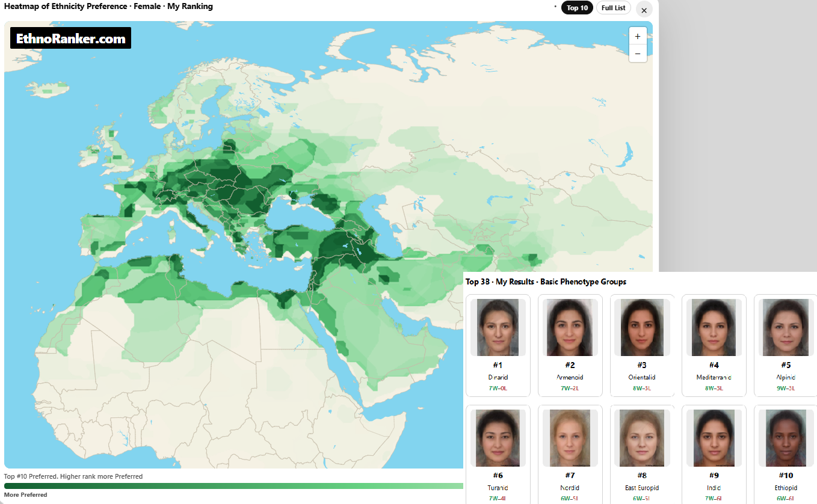This screenshot has width=817, height=504.
Task: Switch heatmap to Top 10 view
Action: [577, 8]
